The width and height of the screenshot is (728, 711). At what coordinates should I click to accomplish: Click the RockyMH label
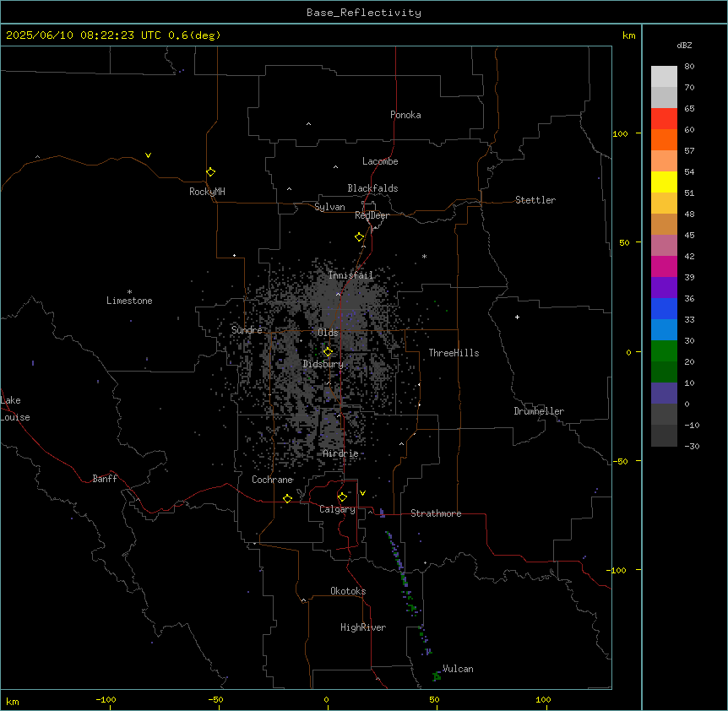click(x=207, y=192)
